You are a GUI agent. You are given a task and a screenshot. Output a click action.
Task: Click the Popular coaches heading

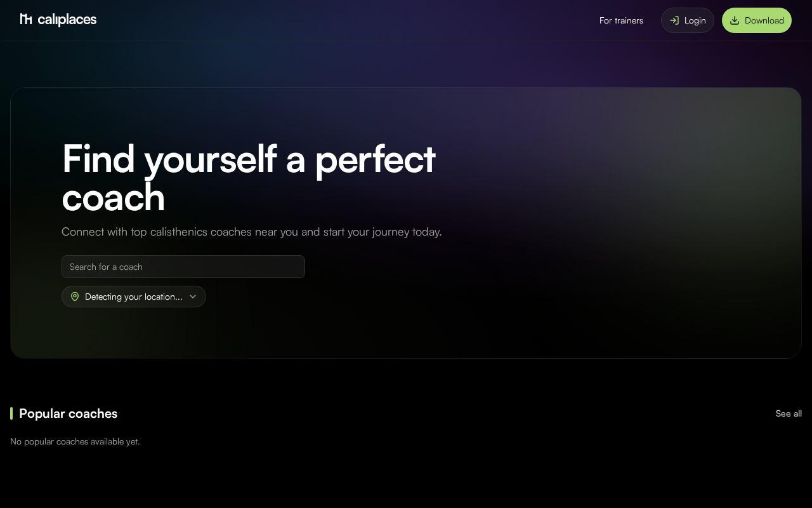69,413
